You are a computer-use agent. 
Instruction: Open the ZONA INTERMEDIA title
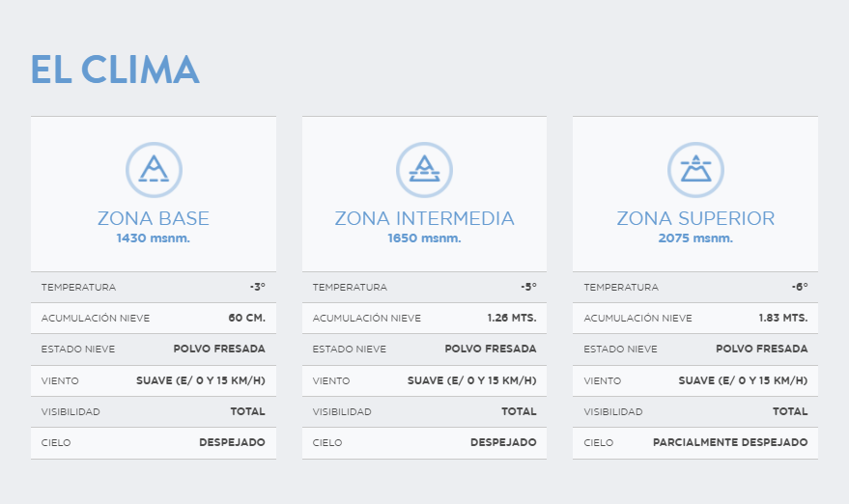(424, 218)
